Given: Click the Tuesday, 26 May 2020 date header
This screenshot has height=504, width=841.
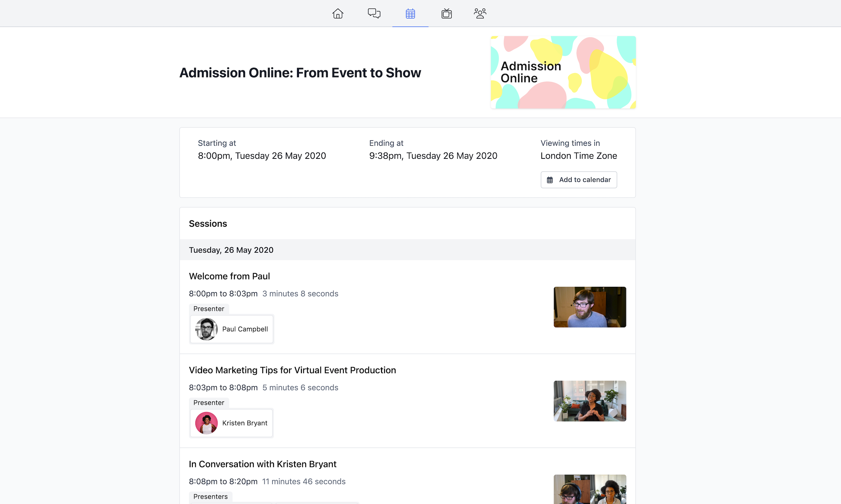Looking at the screenshot, I should click(231, 250).
